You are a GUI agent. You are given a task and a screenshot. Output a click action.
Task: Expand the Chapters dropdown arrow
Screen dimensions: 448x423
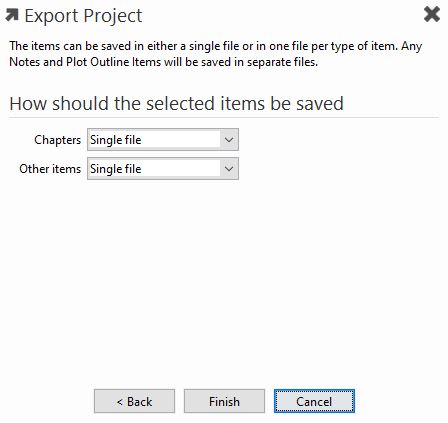(229, 140)
